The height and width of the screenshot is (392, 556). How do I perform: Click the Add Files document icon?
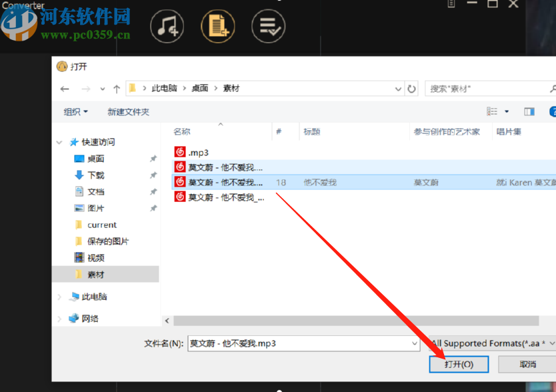[x=217, y=27]
